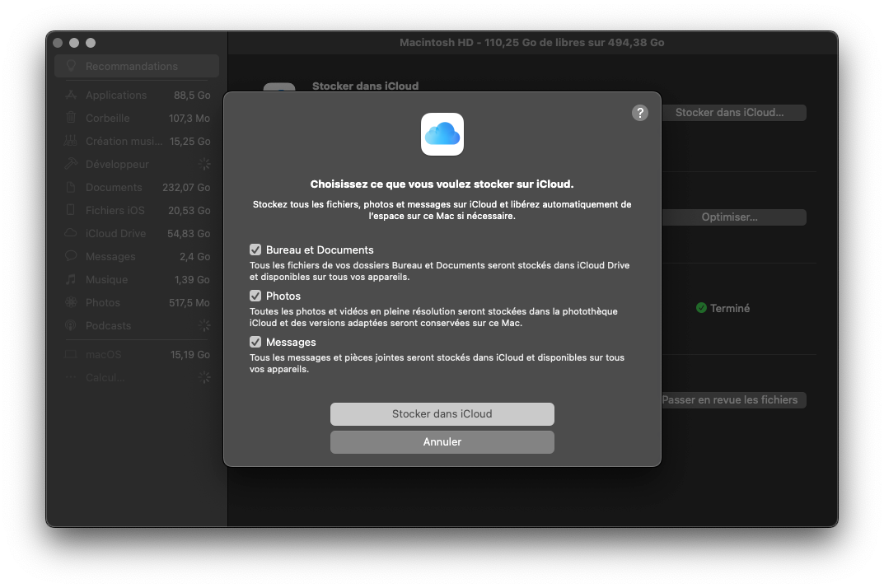Click the Développeur hammer icon
The width and height of the screenshot is (884, 588).
click(x=71, y=164)
